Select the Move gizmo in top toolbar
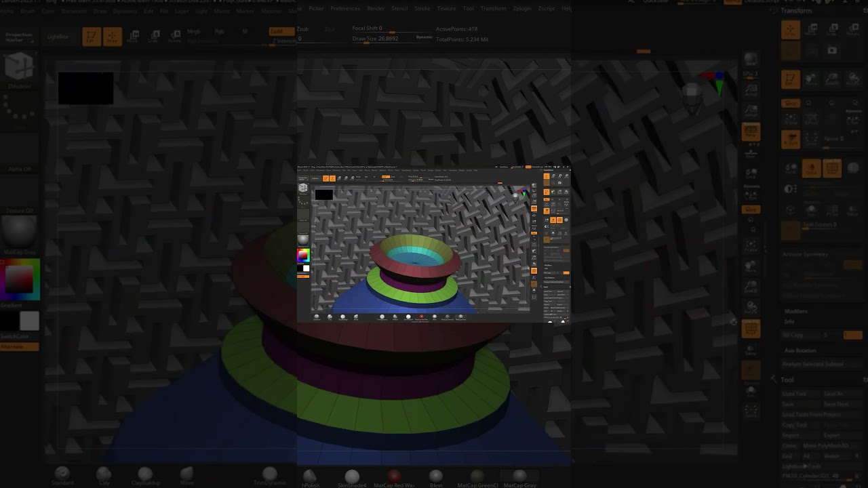This screenshot has height=488, width=868. click(x=132, y=37)
